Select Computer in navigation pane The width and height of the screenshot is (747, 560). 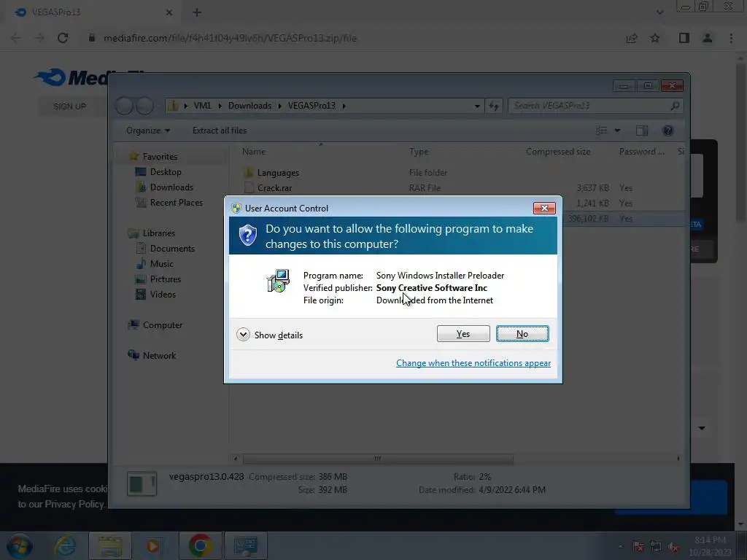point(162,324)
